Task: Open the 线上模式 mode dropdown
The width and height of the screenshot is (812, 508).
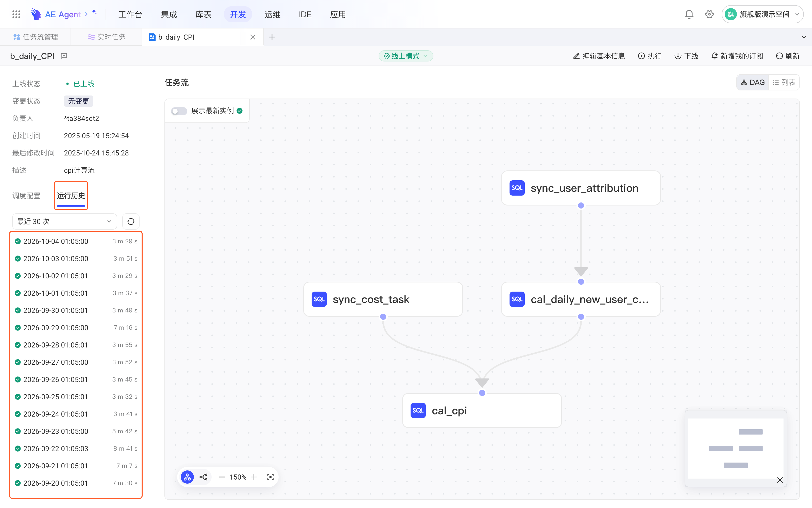Action: pos(406,56)
